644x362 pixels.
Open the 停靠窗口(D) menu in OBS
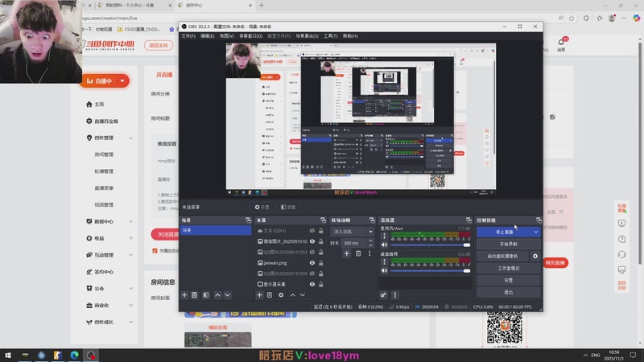click(250, 36)
